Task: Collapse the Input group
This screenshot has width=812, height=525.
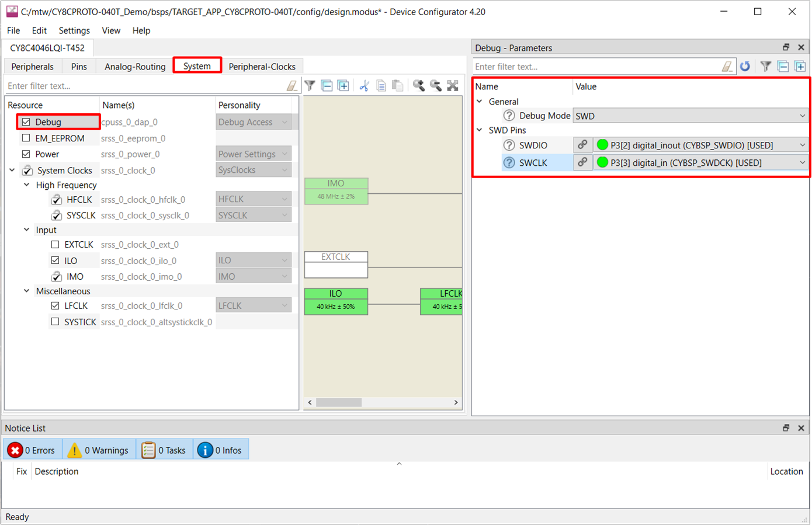Action: (26, 230)
